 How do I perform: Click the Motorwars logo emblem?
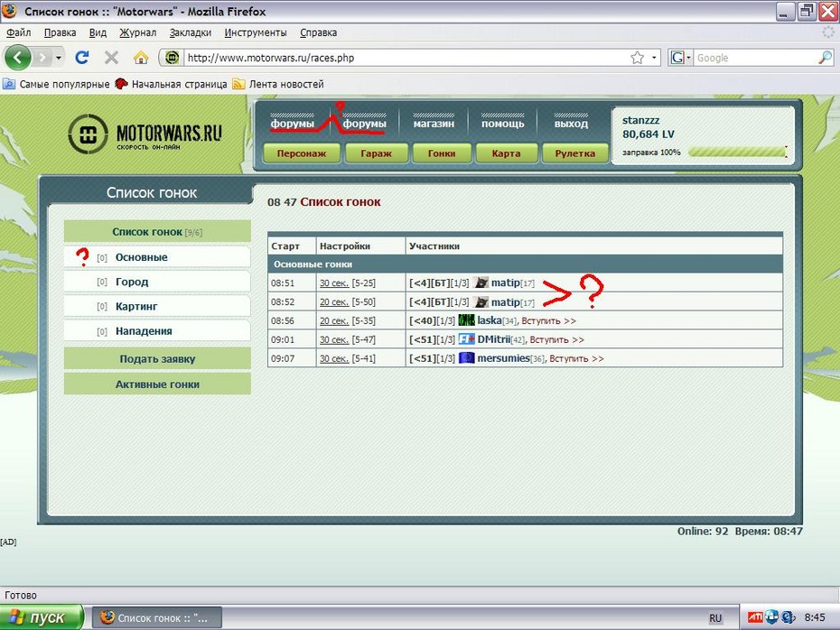(89, 136)
